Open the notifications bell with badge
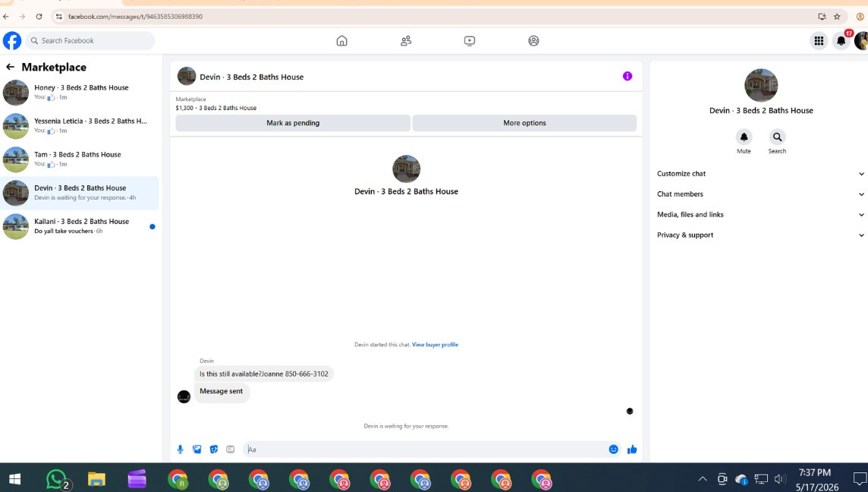This screenshot has width=868, height=492. pos(841,40)
